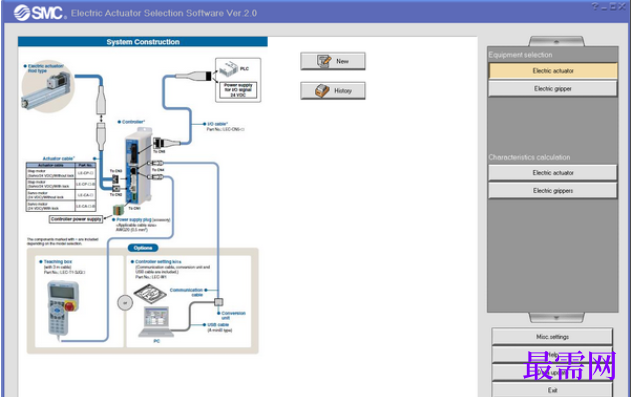The height and width of the screenshot is (397, 635).
Task: Click the 'Controller' label in diagram
Action: pyautogui.click(x=133, y=122)
